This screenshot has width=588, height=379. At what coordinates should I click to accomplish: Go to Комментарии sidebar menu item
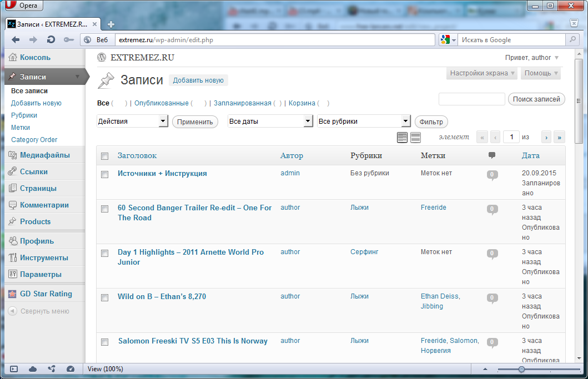coord(44,205)
